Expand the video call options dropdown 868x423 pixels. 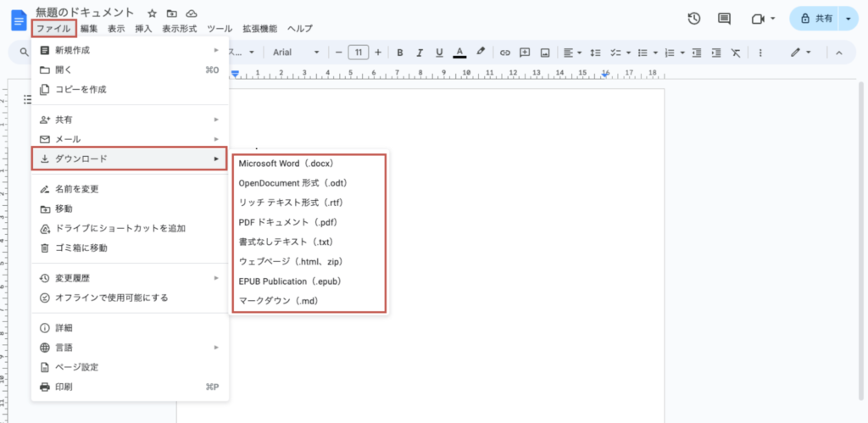(773, 18)
